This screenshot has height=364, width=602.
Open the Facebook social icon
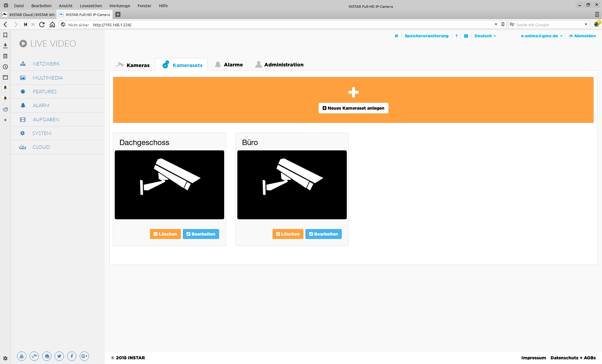tap(72, 356)
